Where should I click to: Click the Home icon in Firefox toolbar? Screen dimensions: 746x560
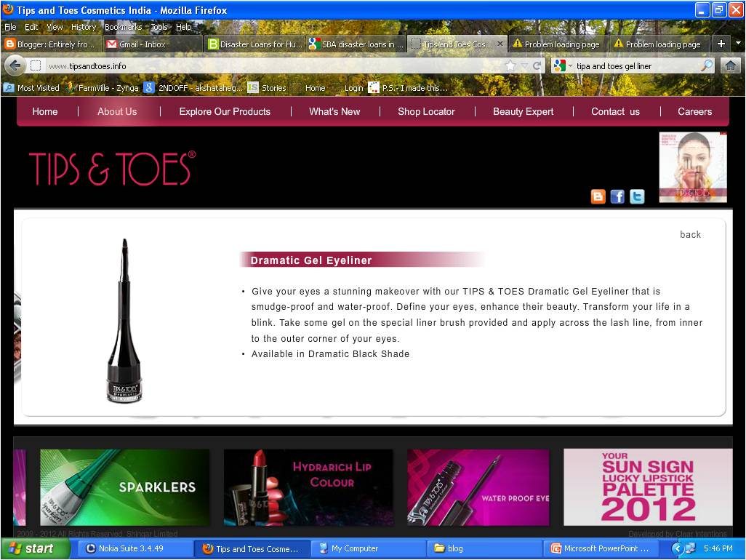(x=731, y=65)
